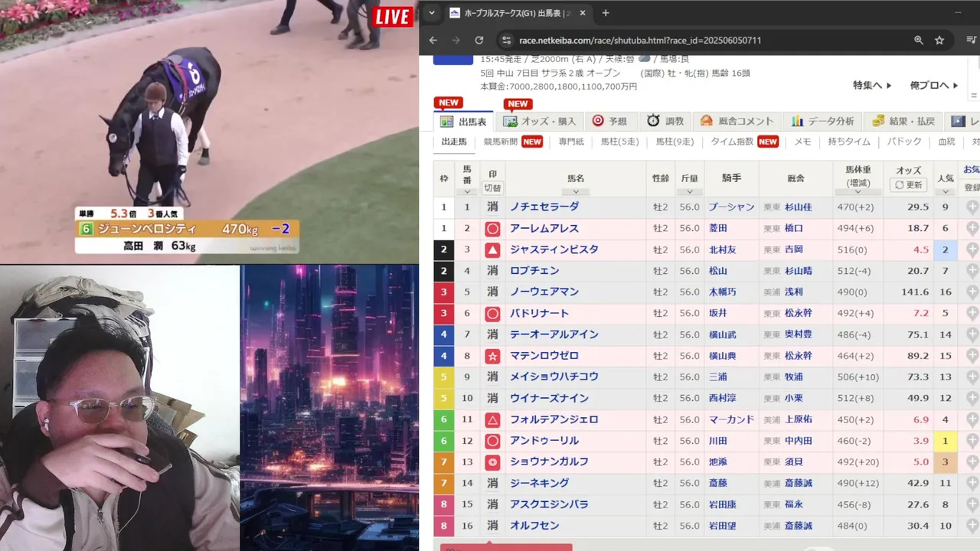Toggle the triangle mark for フォルテアンジェロ
This screenshot has height=551, width=980.
coord(492,419)
